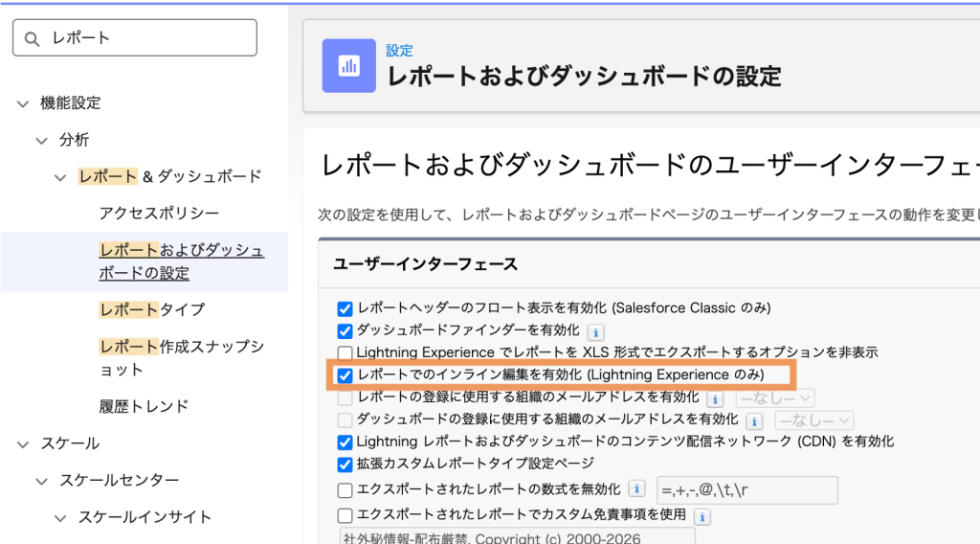Viewport: 980px width, 544px height.
Task: Open the −なし− dropdown for レポートの登録
Action: coord(775,397)
